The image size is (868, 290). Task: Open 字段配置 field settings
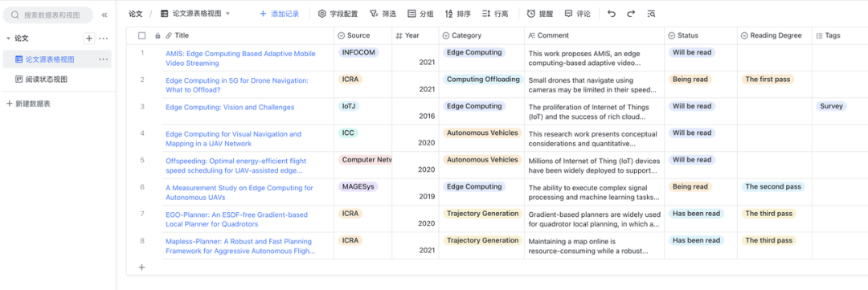(338, 14)
